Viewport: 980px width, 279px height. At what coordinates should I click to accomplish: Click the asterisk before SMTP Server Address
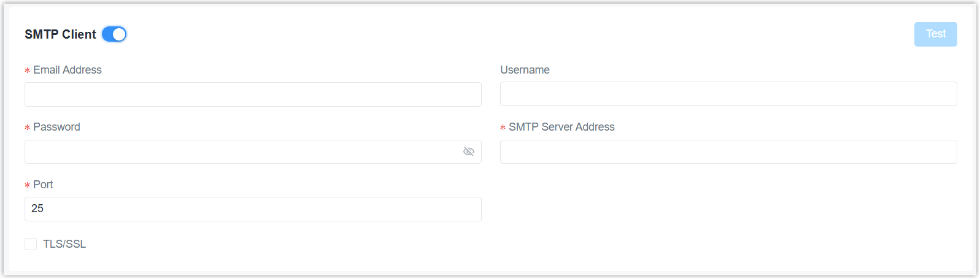pyautogui.click(x=503, y=128)
